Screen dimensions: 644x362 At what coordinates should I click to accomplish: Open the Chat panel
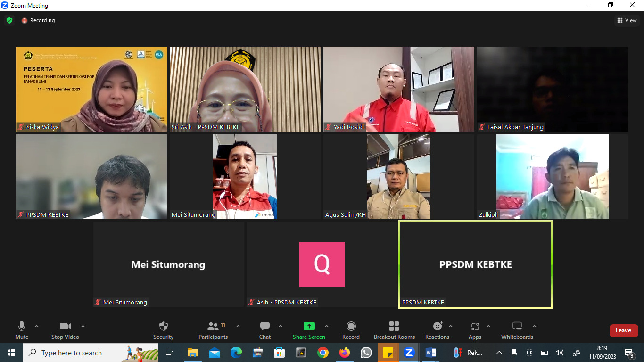tap(264, 330)
